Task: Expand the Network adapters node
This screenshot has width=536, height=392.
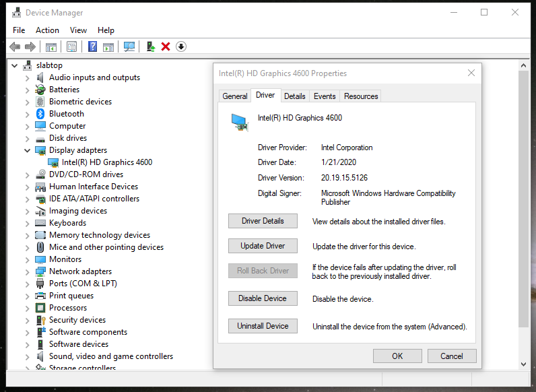Action: tap(28, 271)
